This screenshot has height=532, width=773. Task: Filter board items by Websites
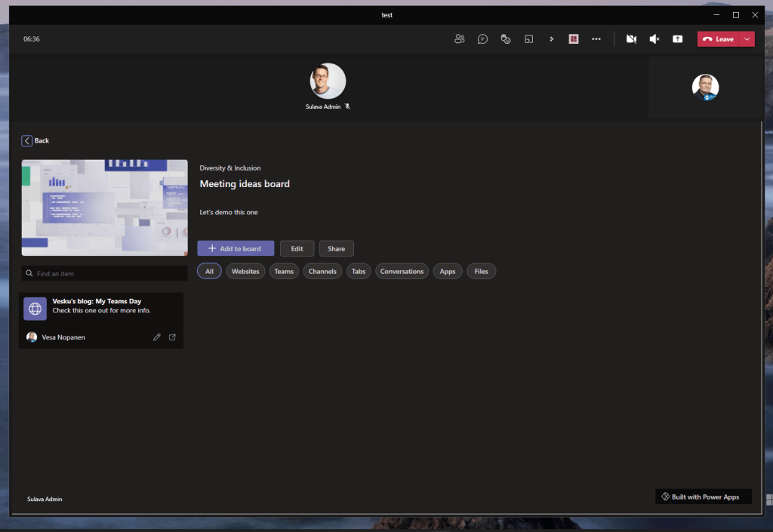[245, 272]
